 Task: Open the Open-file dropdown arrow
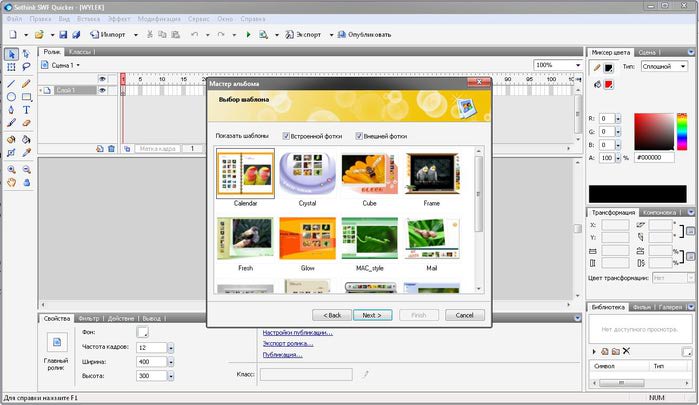pyautogui.click(x=52, y=35)
